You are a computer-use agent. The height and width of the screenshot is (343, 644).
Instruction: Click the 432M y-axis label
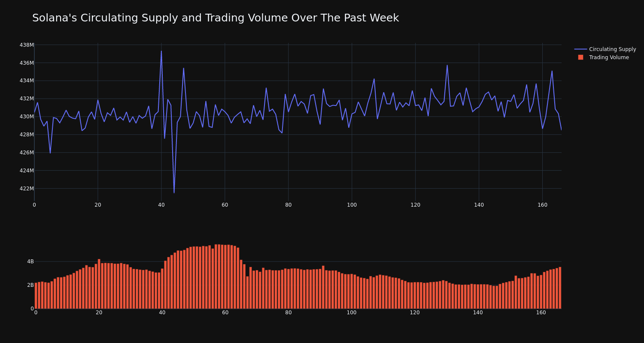pyautogui.click(x=27, y=99)
